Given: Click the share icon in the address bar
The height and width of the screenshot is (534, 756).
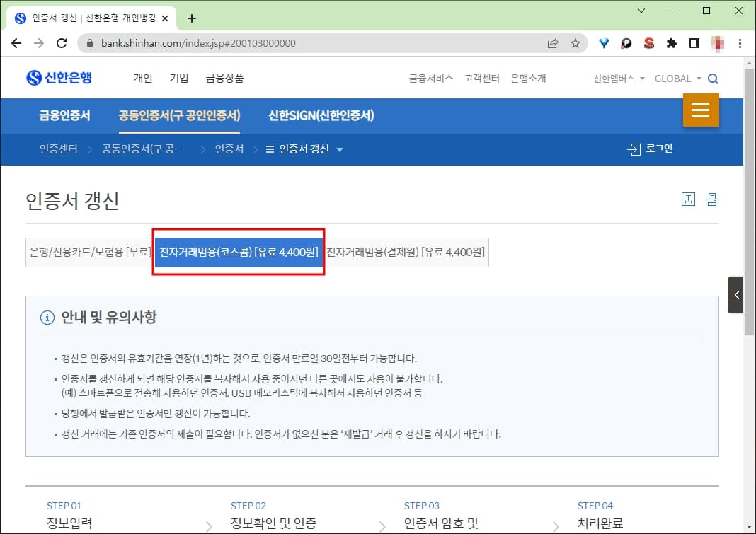Looking at the screenshot, I should pos(553,43).
